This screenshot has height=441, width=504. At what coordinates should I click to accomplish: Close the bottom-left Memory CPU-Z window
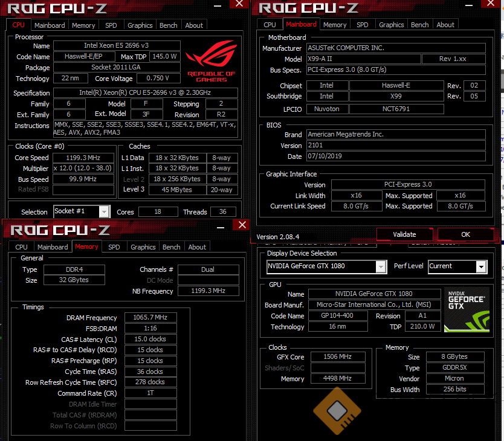(242, 225)
